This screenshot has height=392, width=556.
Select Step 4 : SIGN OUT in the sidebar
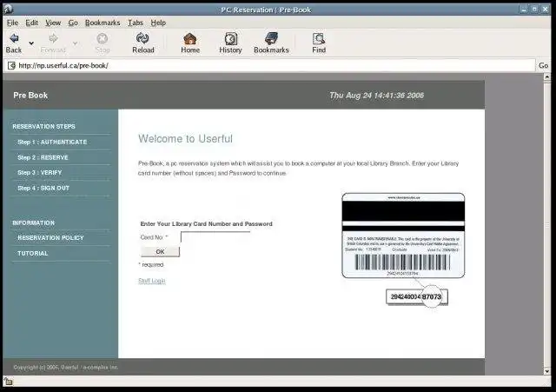point(43,188)
